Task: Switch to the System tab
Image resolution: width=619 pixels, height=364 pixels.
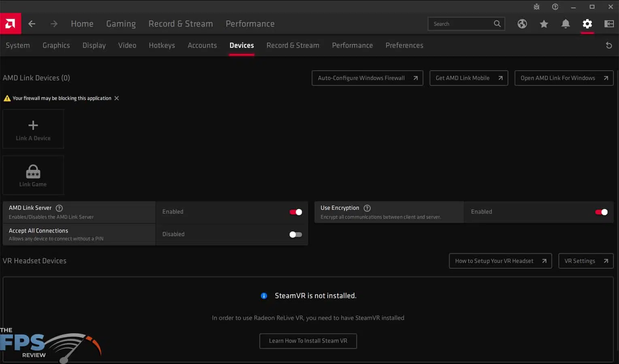Action: [x=18, y=45]
